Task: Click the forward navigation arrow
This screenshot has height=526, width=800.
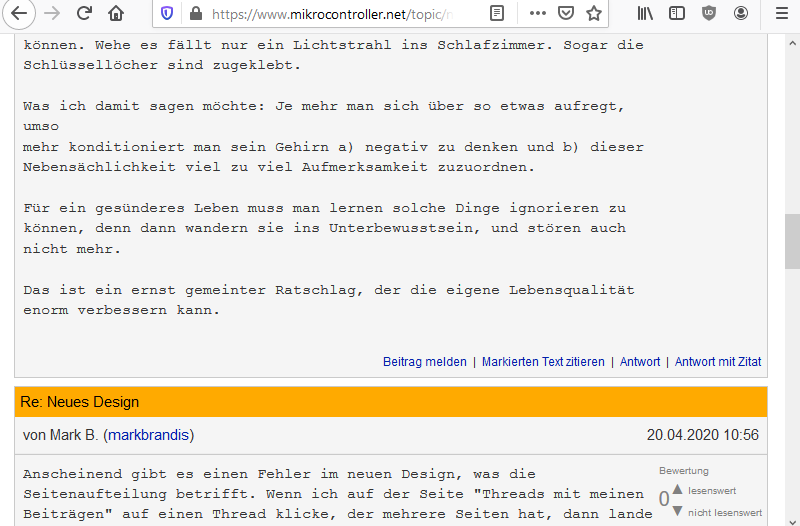Action: point(52,13)
